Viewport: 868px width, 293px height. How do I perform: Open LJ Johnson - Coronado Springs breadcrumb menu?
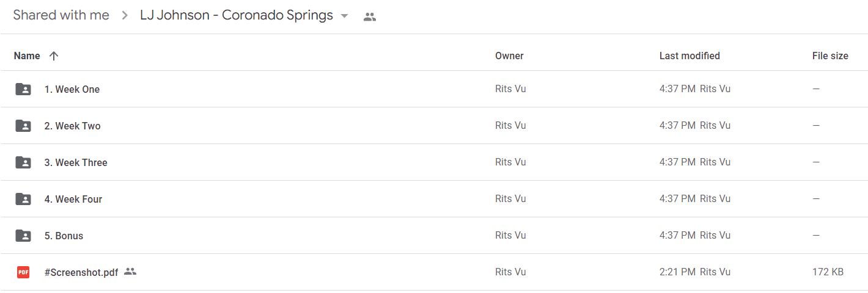[237, 15]
